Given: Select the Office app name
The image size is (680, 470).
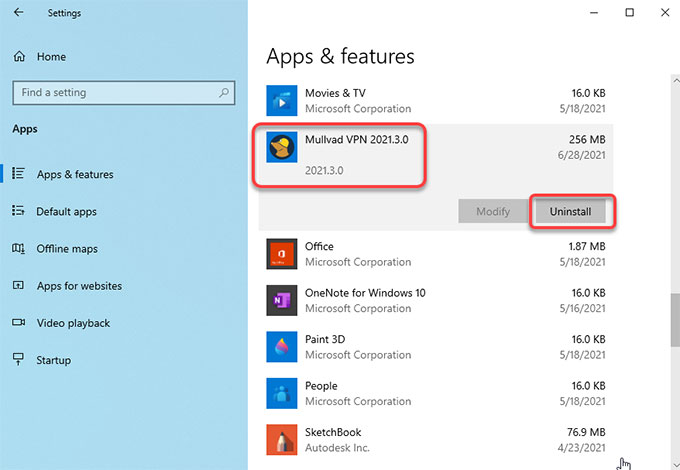Looking at the screenshot, I should click(319, 246).
